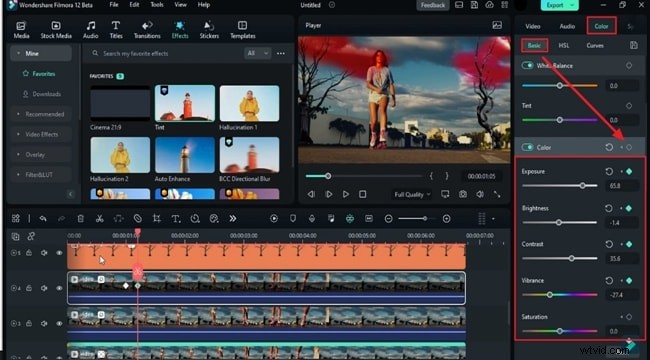Take a snapshot with the camera icon
Image resolution: width=650 pixels, height=360 pixels.
(463, 194)
